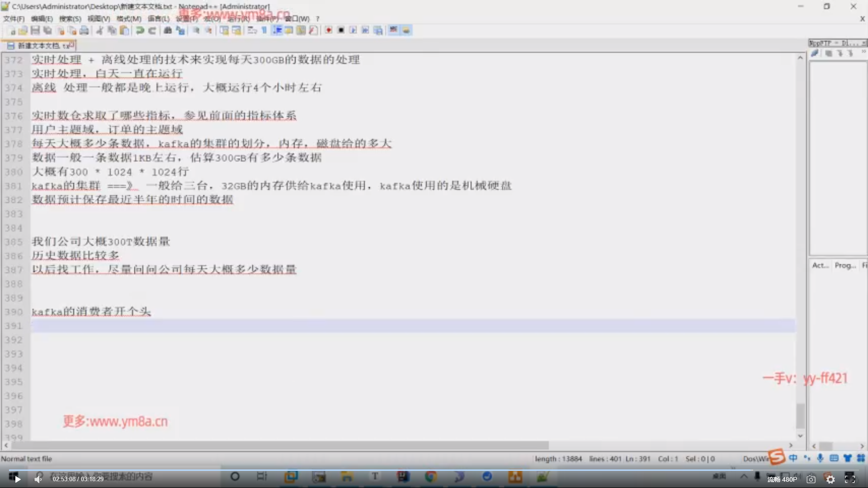Viewport: 868px width, 488px height.
Task: Click the Cut scissors icon
Action: point(99,30)
